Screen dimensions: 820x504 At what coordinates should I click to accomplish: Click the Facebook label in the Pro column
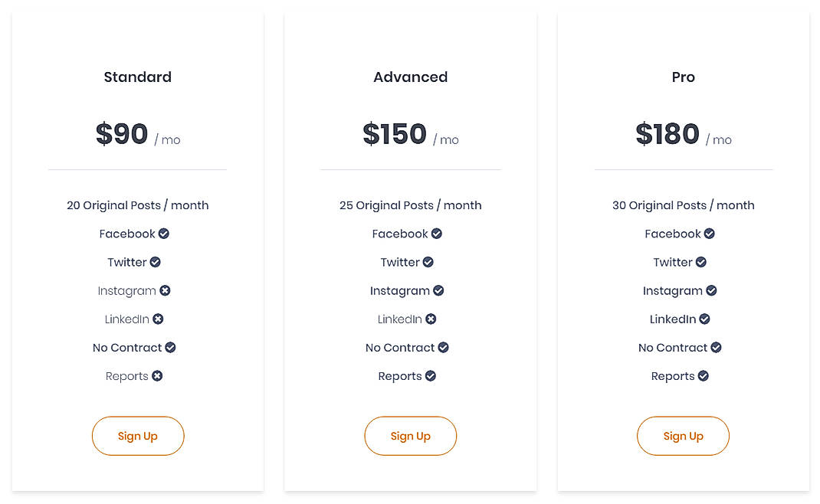point(673,234)
